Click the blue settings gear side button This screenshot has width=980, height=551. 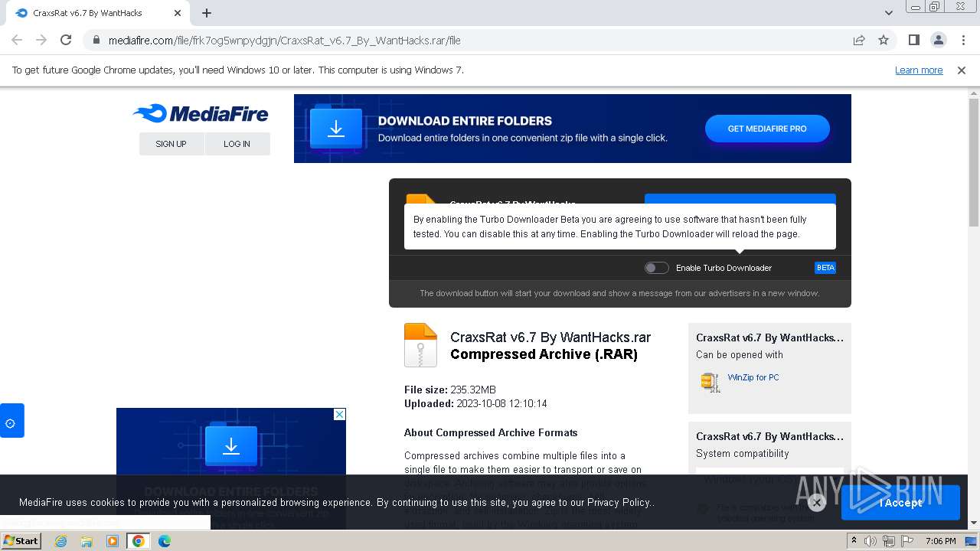11,421
